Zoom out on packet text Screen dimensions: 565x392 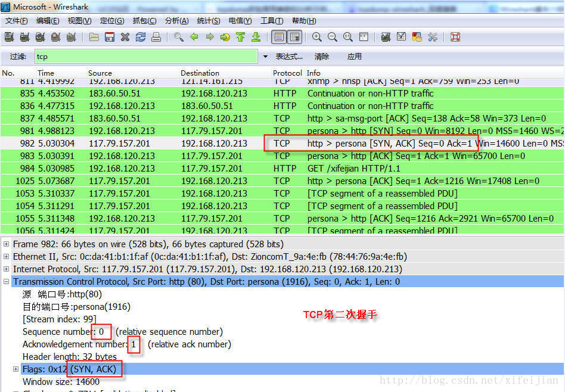332,37
